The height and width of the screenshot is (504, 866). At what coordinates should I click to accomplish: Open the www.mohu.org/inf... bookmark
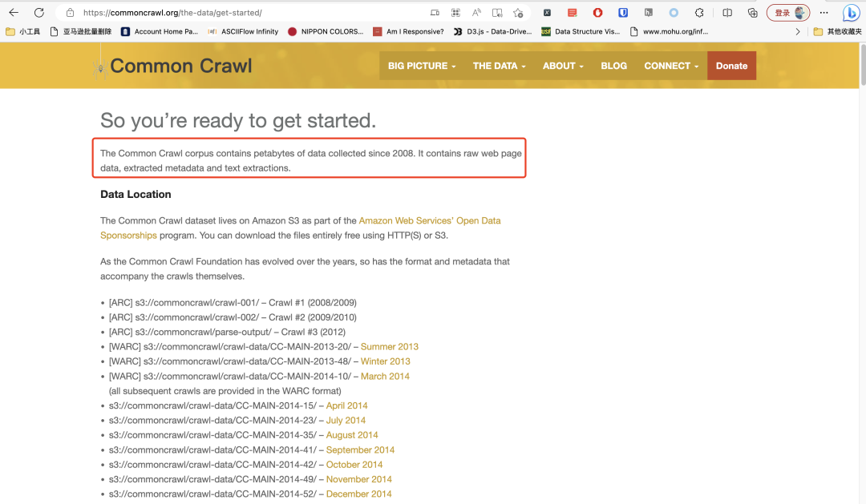pos(669,31)
